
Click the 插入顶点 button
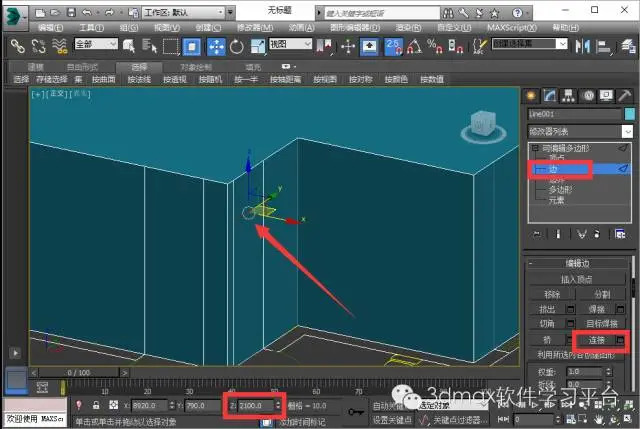point(576,279)
